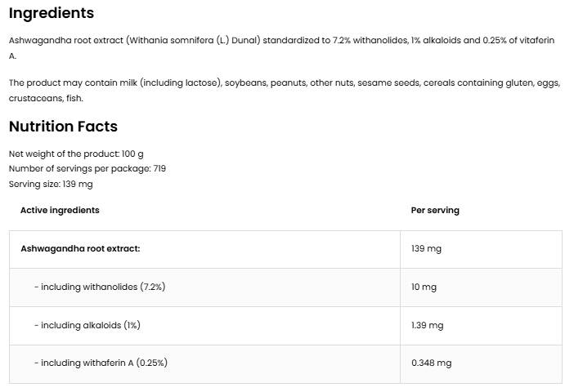Screen dimensions: 574x392
Task: Select the 'including alkaloids (1%)' row label
Action: (87, 325)
